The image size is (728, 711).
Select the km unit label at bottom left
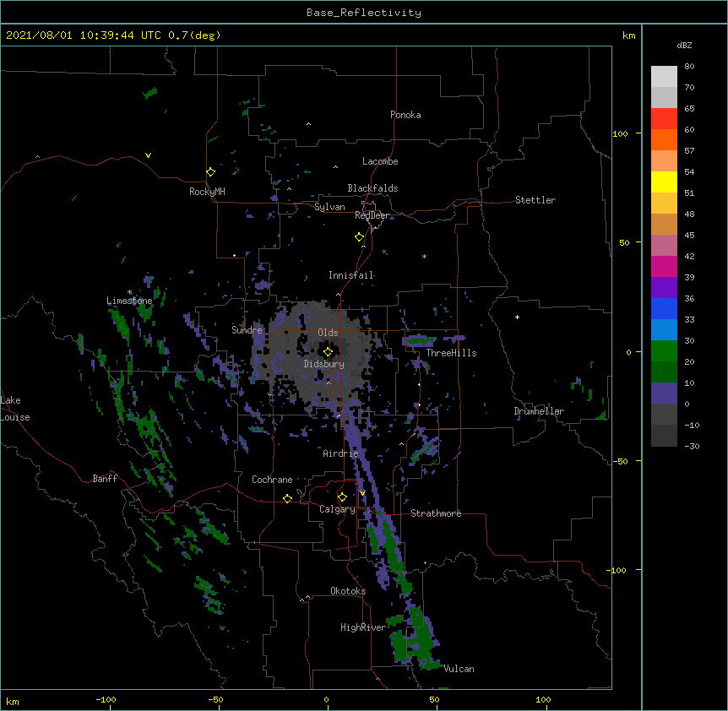pyautogui.click(x=13, y=701)
